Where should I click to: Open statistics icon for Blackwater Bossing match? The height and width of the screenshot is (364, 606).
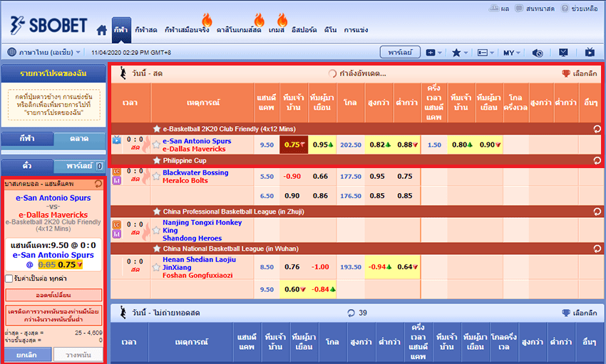[117, 180]
